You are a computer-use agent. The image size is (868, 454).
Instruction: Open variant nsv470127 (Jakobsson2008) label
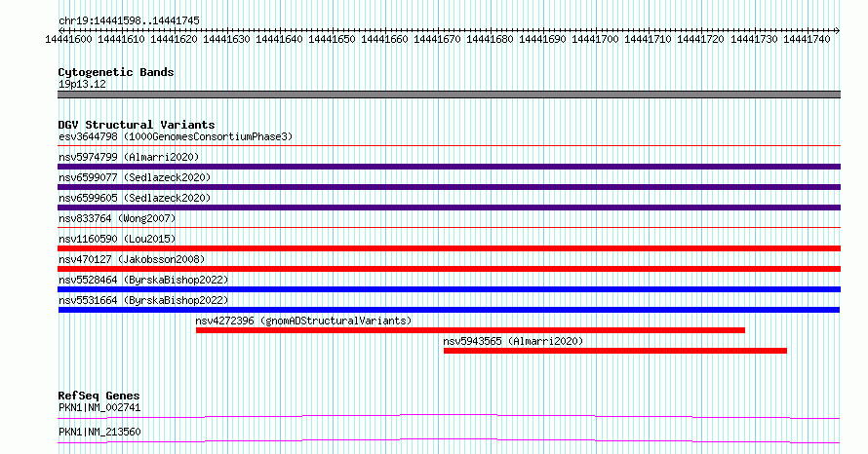point(132,259)
